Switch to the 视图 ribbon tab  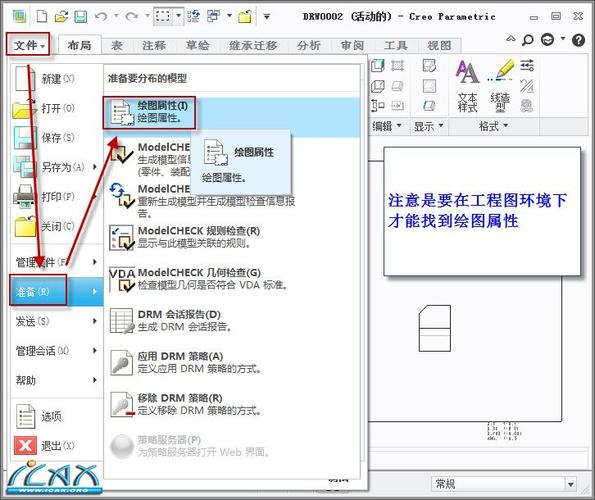coord(439,46)
